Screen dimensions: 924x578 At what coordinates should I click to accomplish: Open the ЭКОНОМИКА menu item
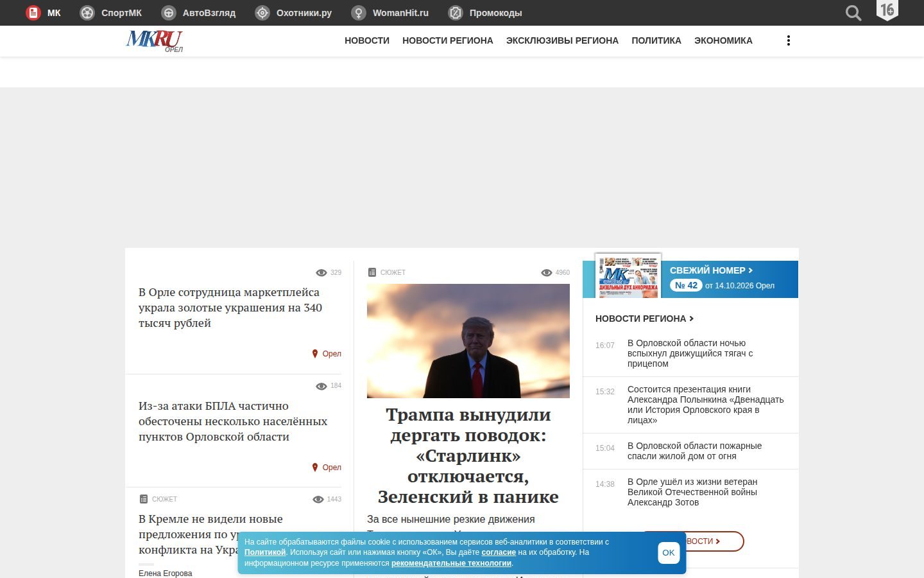pos(723,40)
